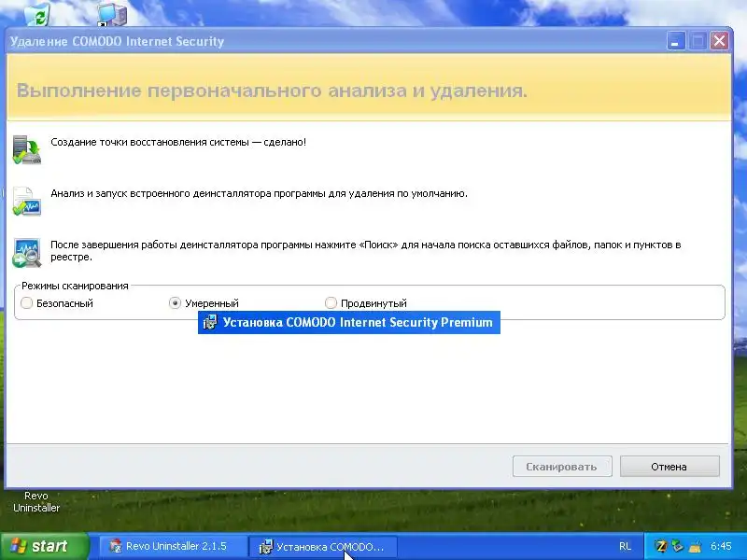747x560 pixels.
Task: Click the Отмена button
Action: 669,466
